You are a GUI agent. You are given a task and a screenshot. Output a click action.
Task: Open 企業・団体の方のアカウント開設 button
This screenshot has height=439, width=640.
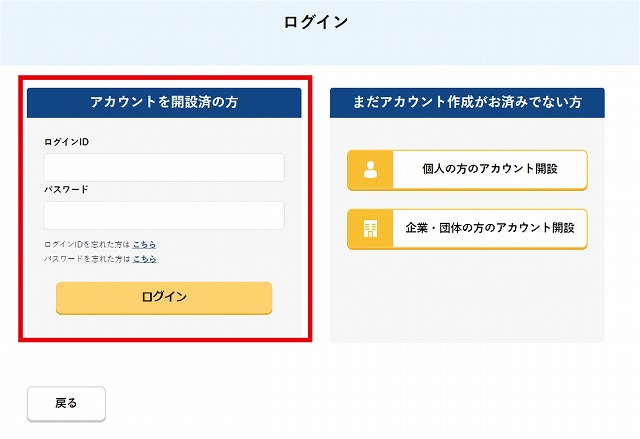(467, 229)
